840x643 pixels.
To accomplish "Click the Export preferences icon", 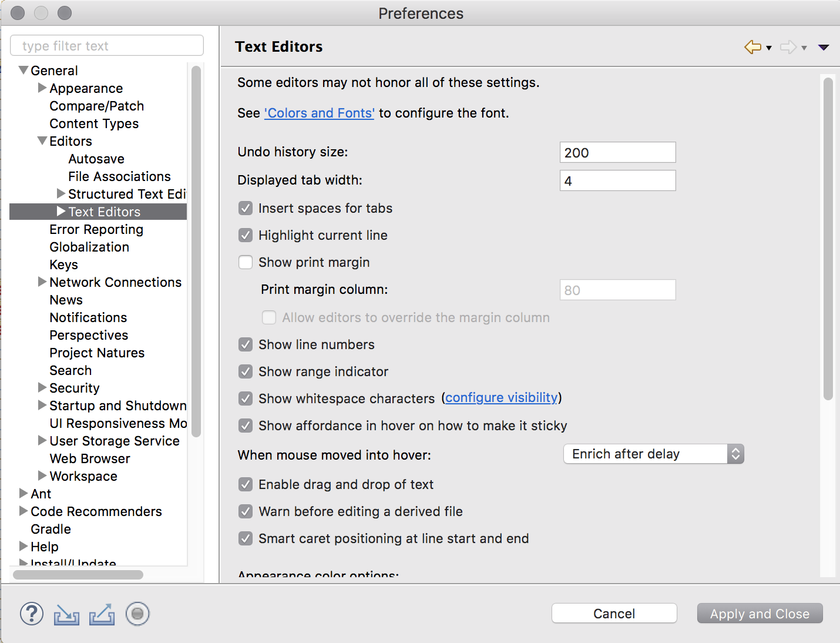I will point(102,615).
